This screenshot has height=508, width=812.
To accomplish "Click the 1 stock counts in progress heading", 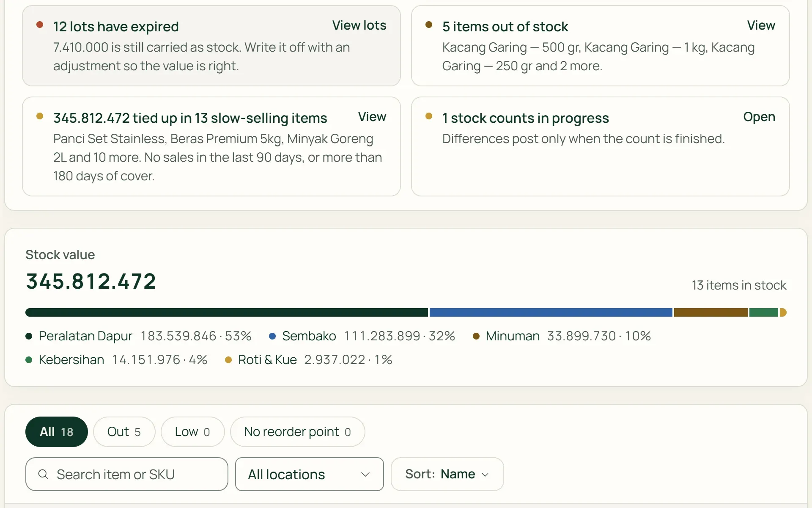I will [x=525, y=118].
